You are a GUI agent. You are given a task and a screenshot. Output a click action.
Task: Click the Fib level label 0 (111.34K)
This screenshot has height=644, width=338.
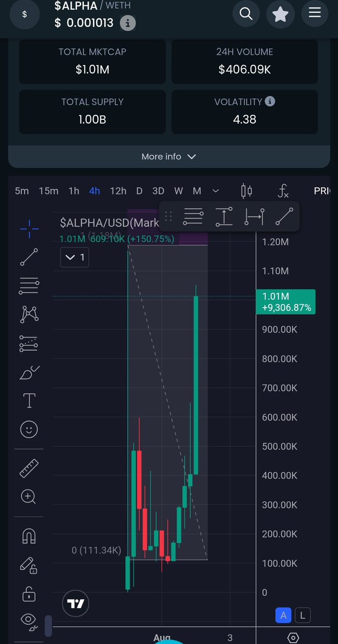click(x=96, y=551)
